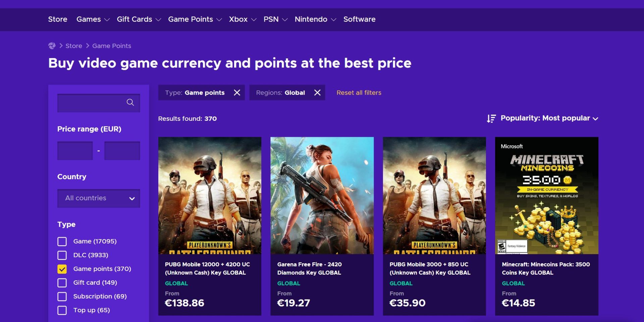This screenshot has height=322, width=644.
Task: Click the sort order icon
Action: pos(491,118)
